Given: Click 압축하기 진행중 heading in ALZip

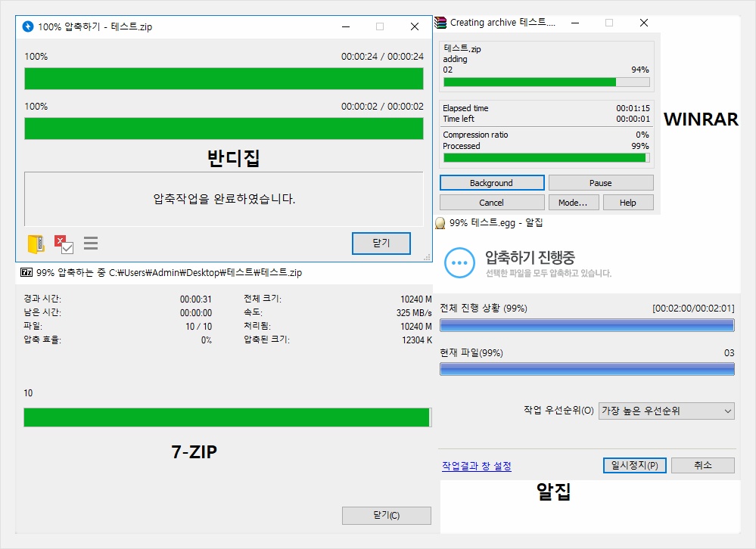Looking at the screenshot, I should (x=530, y=257).
